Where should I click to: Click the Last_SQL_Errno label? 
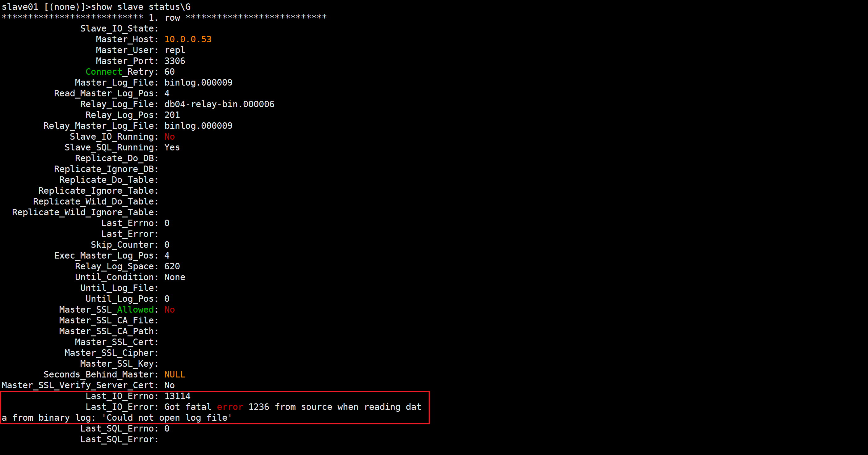pos(119,428)
